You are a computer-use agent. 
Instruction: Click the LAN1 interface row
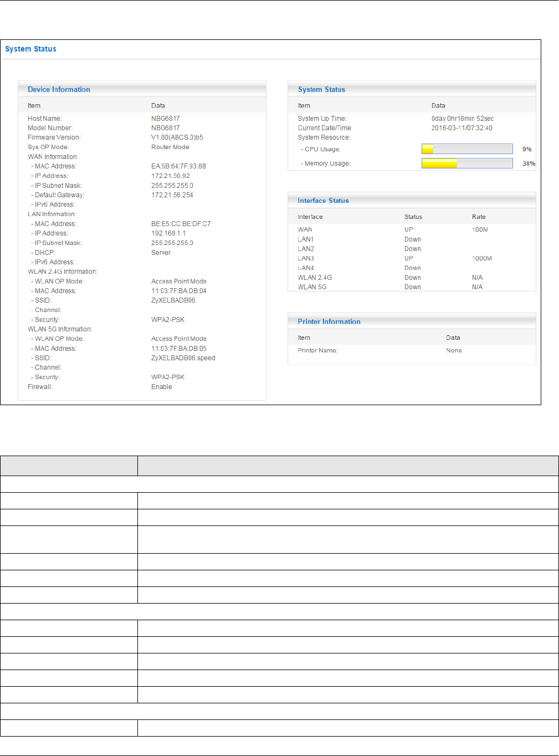pyautogui.click(x=412, y=239)
